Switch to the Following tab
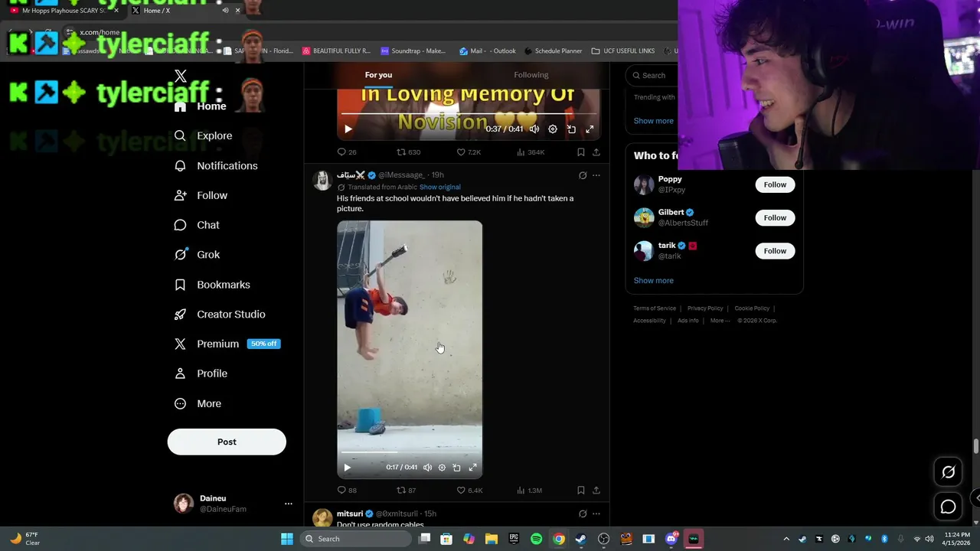This screenshot has width=980, height=551. tap(531, 75)
